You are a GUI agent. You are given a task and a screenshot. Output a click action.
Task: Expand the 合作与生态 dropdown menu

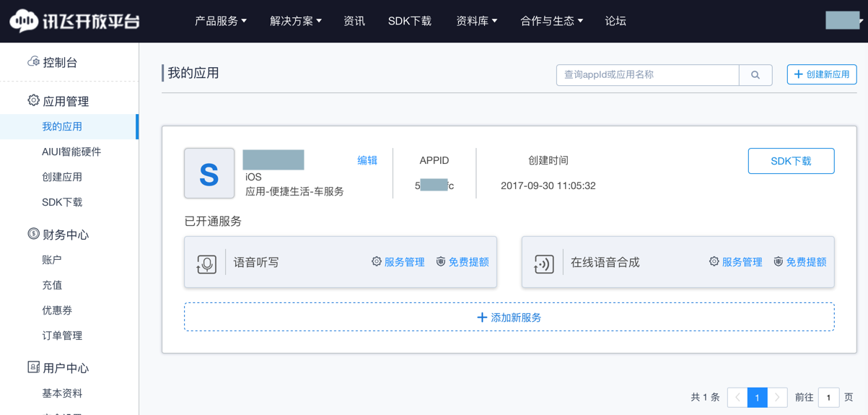click(551, 21)
